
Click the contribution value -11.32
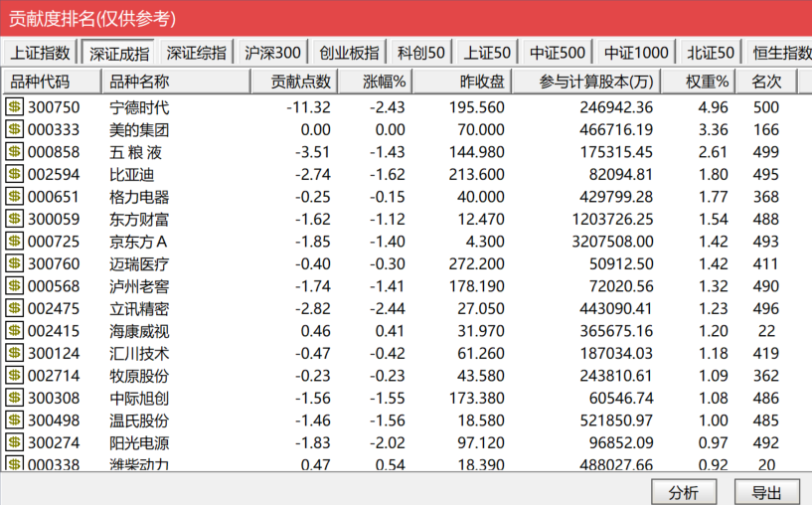click(308, 107)
